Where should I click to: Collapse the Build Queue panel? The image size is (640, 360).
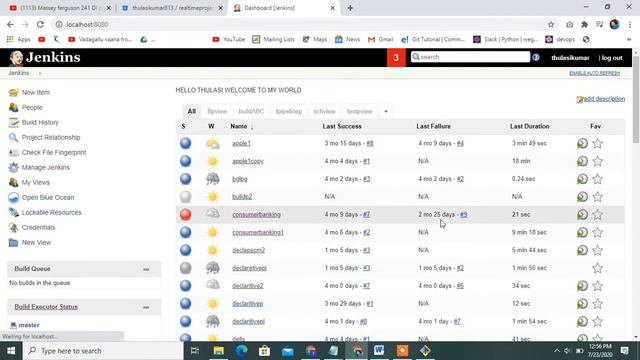pos(146,269)
